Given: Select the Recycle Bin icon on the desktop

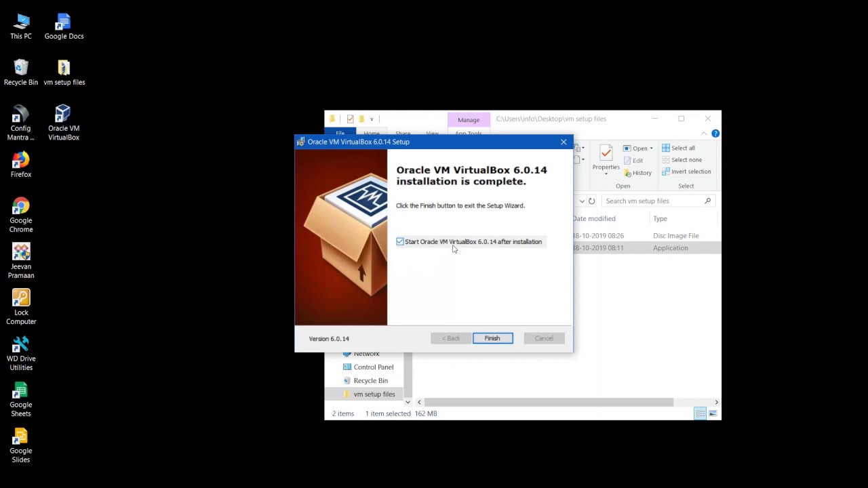Looking at the screenshot, I should point(21,73).
